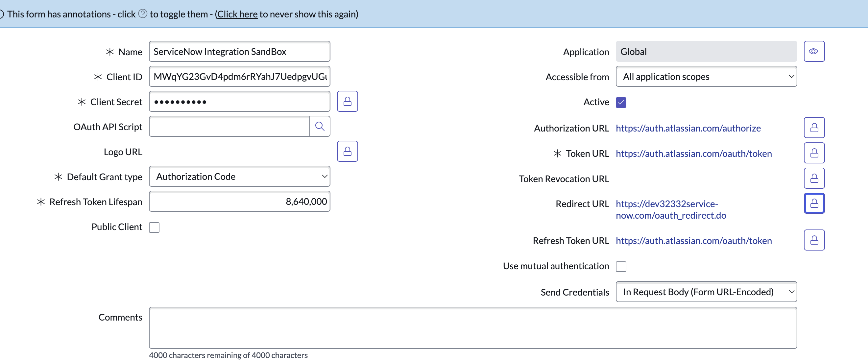Open the Authorization URL atlassian authorize link
The image size is (868, 361).
point(688,128)
